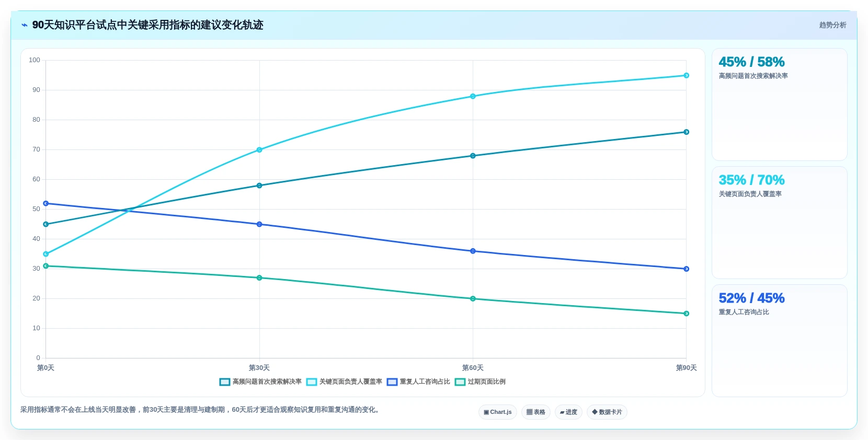Click the card caption 重复人工咨询占比
This screenshot has width=868, height=440.
point(744,312)
